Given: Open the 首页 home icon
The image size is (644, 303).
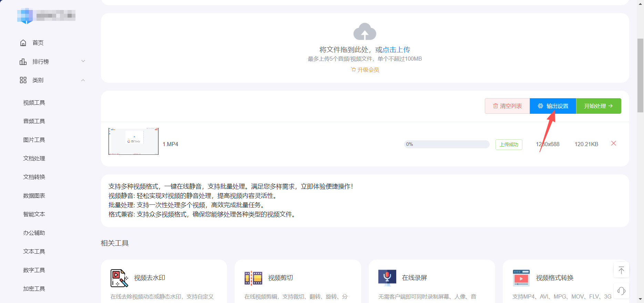Looking at the screenshot, I should [23, 43].
